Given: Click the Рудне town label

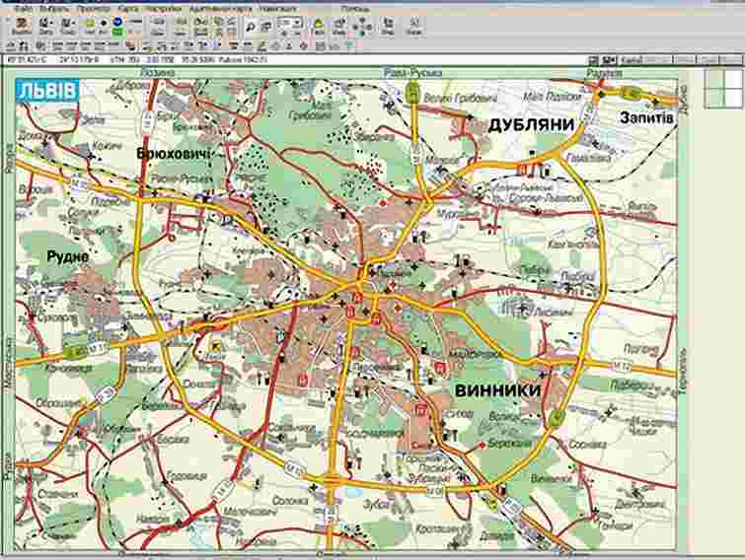Looking at the screenshot, I should tap(67, 255).
